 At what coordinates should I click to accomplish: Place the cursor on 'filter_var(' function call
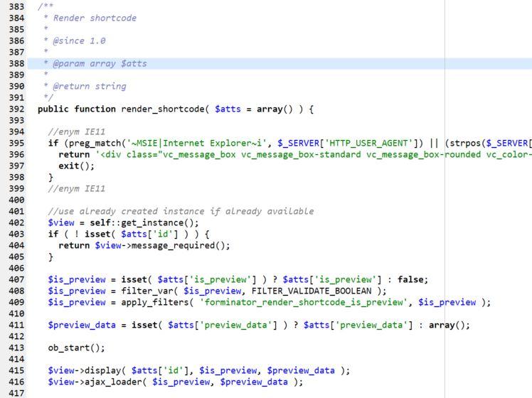pyautogui.click(x=149, y=291)
